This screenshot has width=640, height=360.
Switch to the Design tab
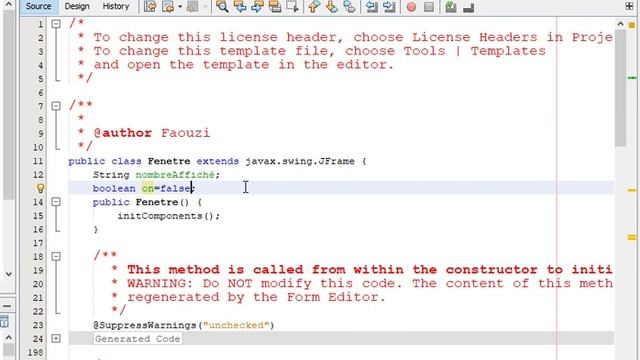[77, 7]
